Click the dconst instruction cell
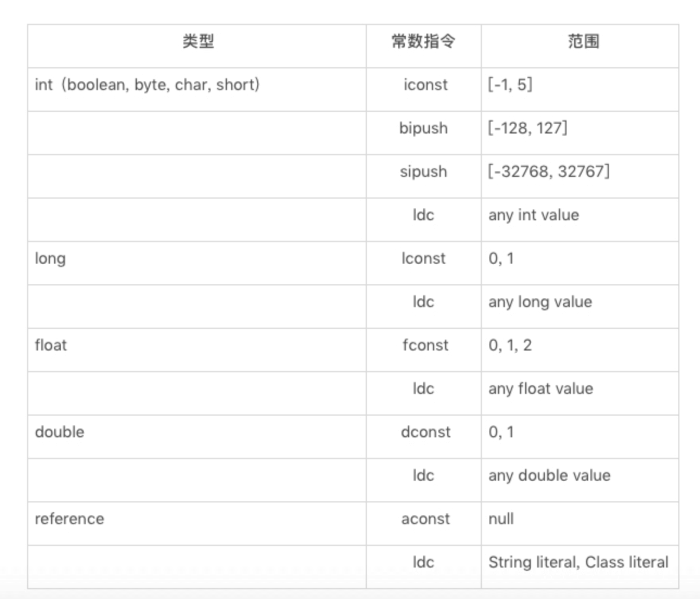The width and height of the screenshot is (700, 599). 424,437
